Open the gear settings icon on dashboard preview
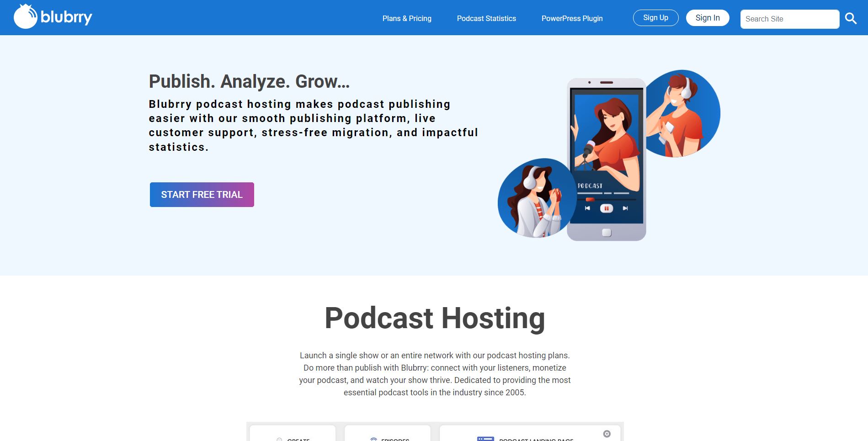Image resolution: width=868 pixels, height=441 pixels. (x=607, y=434)
